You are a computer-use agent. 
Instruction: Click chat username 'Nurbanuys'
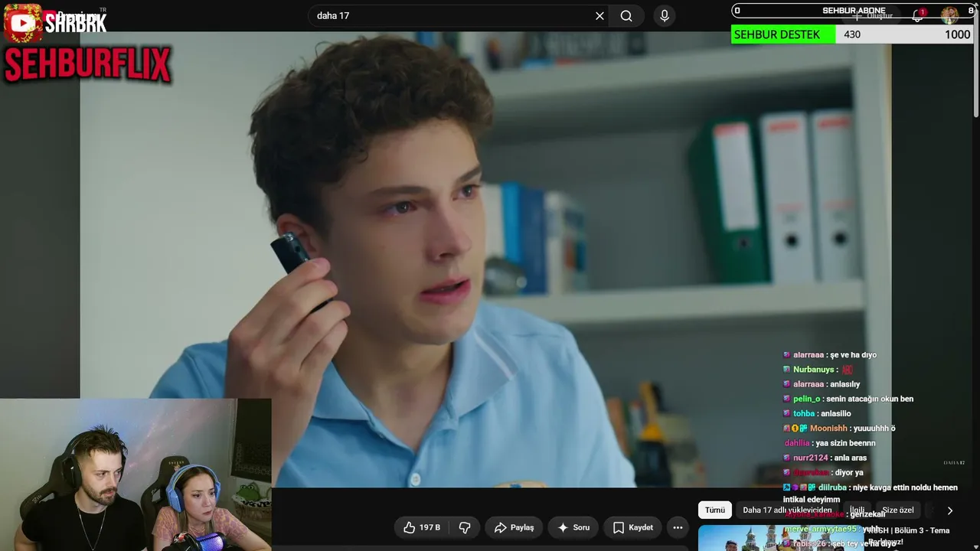(814, 370)
